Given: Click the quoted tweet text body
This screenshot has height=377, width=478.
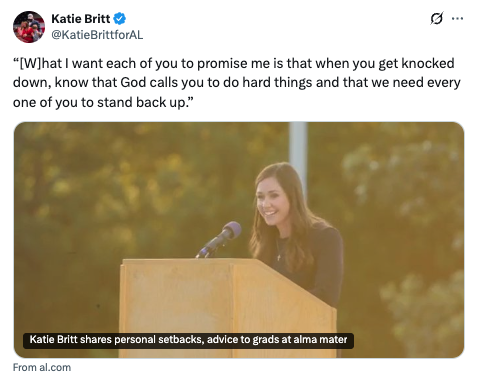Looking at the screenshot, I should pyautogui.click(x=237, y=83).
